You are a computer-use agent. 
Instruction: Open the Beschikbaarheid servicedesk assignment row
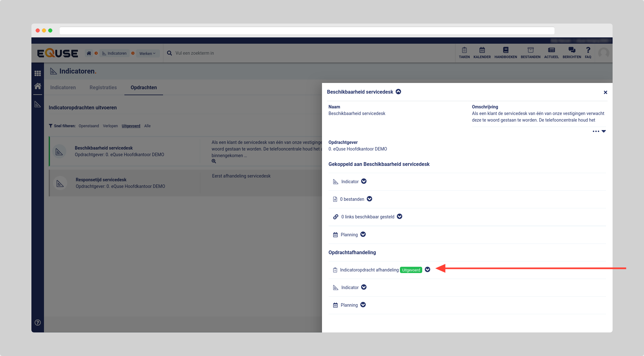click(186, 151)
